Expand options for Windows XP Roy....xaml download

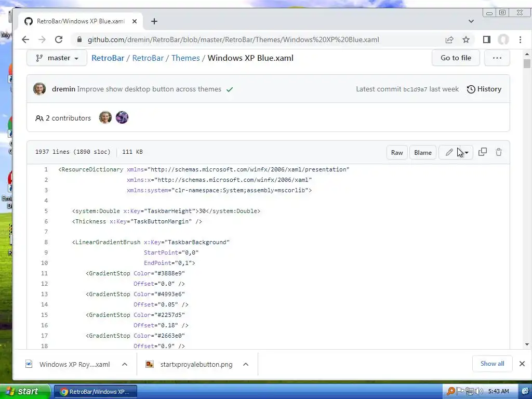click(x=125, y=364)
